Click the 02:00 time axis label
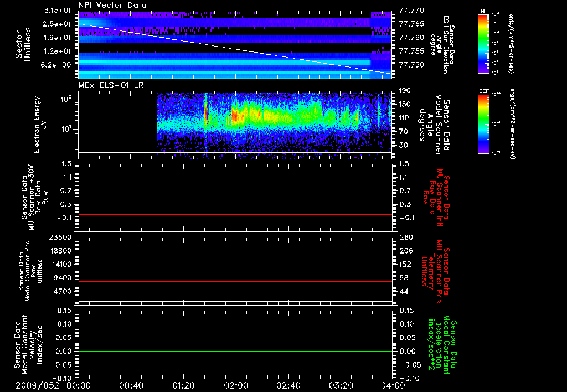This screenshot has height=392, width=567. (x=236, y=385)
